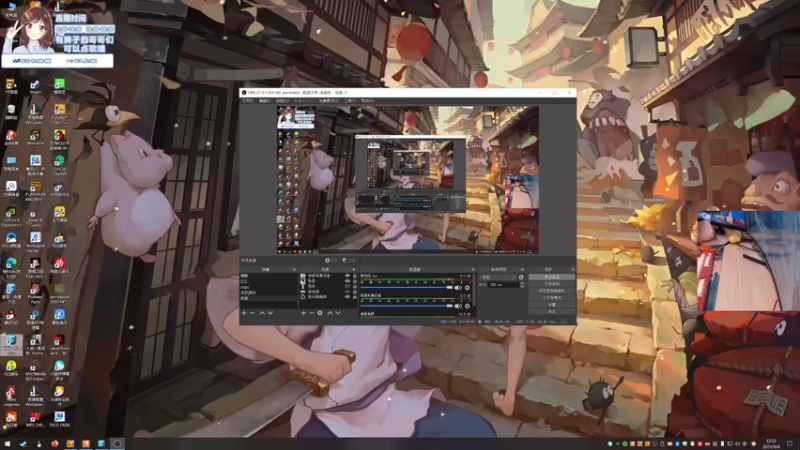Toggle the lock of the first source
800x450 pixels.
355,276
